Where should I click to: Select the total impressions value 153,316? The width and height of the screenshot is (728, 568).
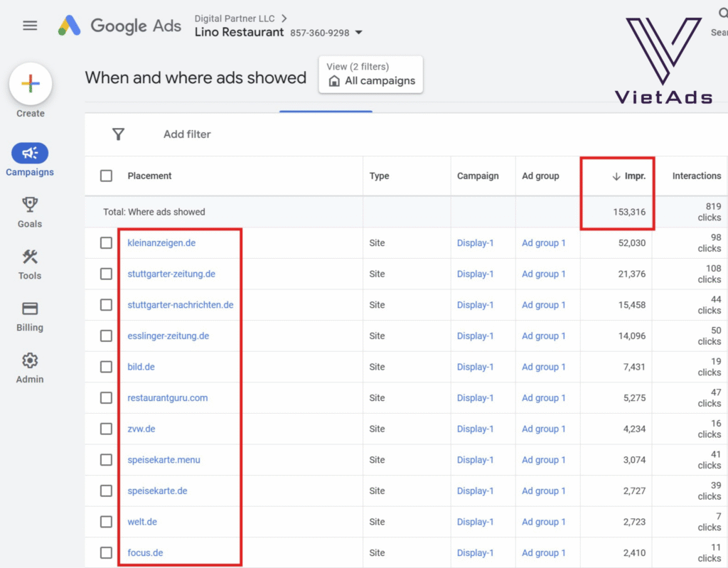[x=629, y=212]
